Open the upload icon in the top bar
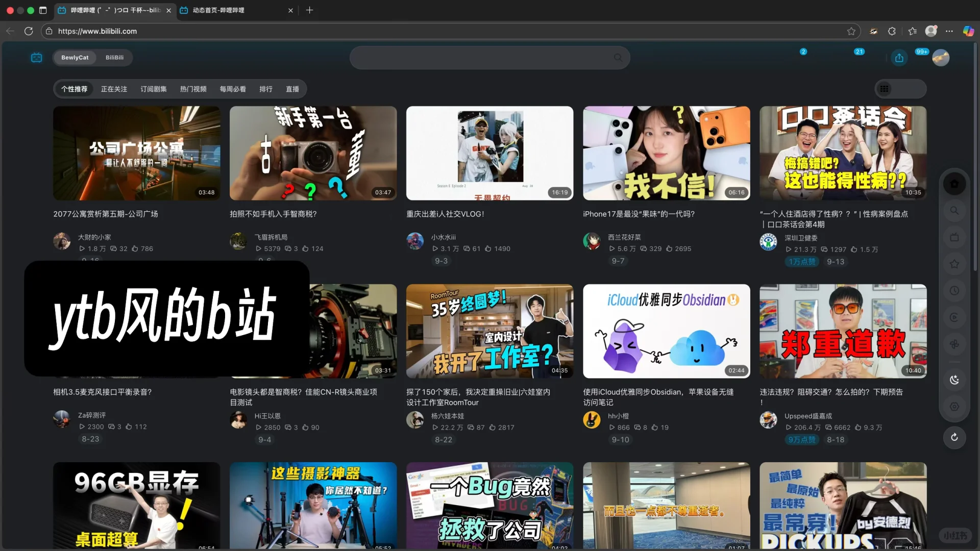980x551 pixels. [899, 58]
